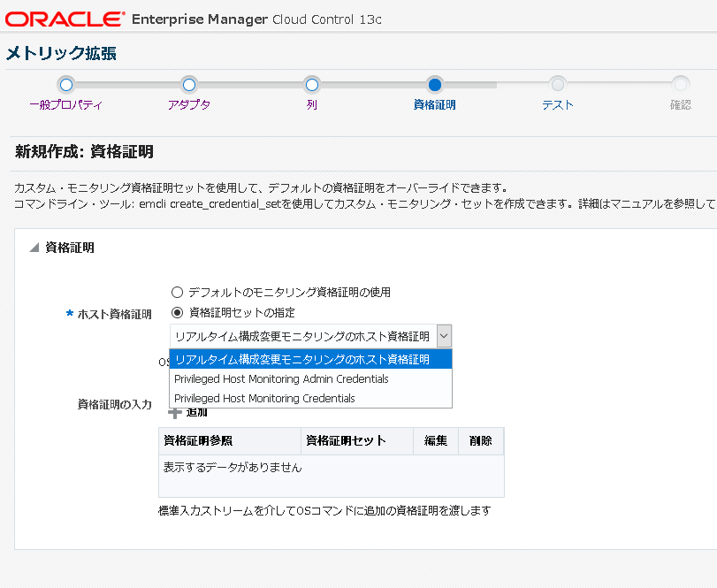This screenshot has height=588, width=717.
Task: Click the 資格証明 section title
Action: click(70, 248)
